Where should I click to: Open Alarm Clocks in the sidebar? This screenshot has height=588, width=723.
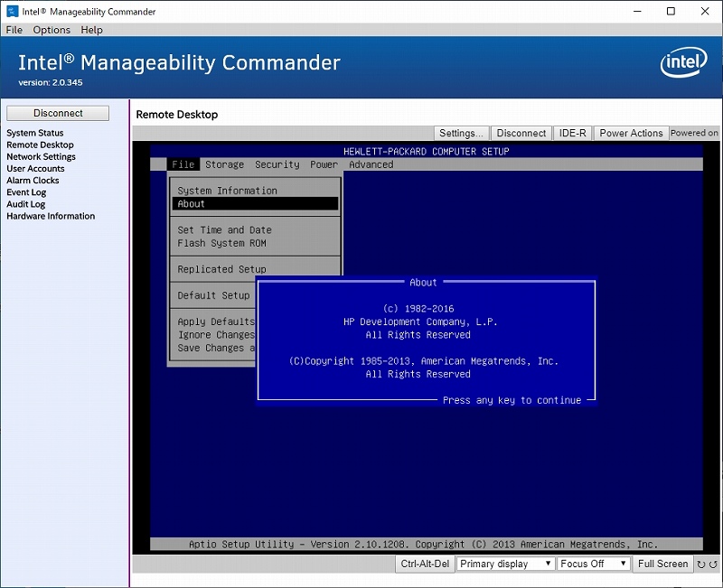(x=33, y=181)
